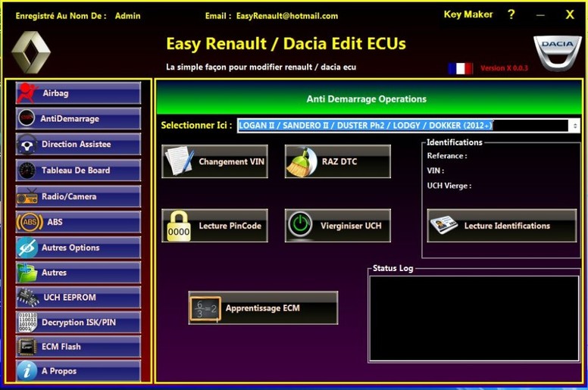This screenshot has width=588, height=390.
Task: Click the green power icon
Action: (300, 225)
